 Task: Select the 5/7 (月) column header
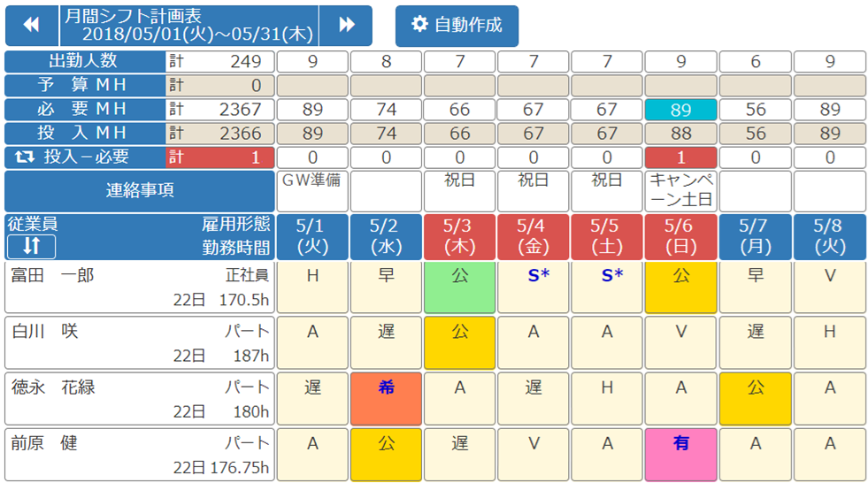coord(756,237)
